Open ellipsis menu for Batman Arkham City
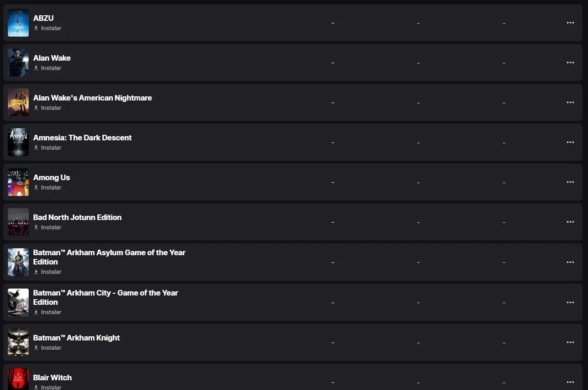Image resolution: width=588 pixels, height=390 pixels. tap(570, 302)
